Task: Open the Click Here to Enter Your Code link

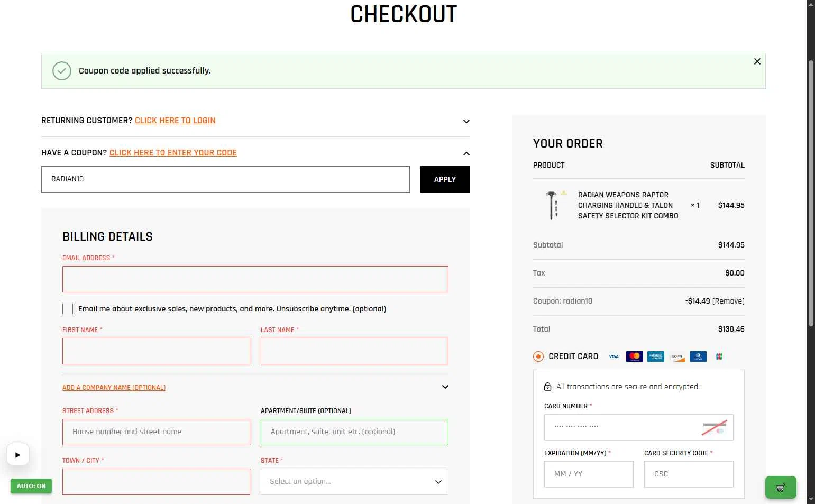Action: (173, 153)
